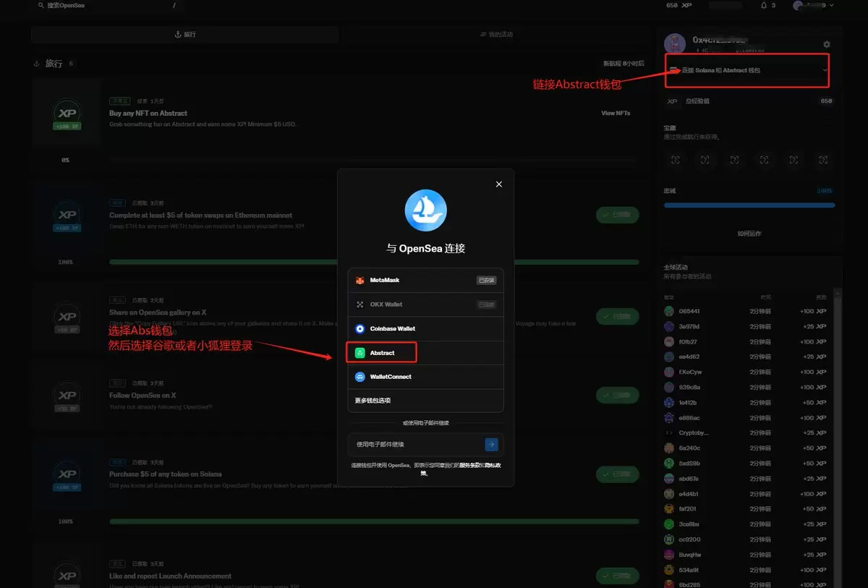Focus the email continue input field
This screenshot has width=868, height=588.
(x=416, y=445)
